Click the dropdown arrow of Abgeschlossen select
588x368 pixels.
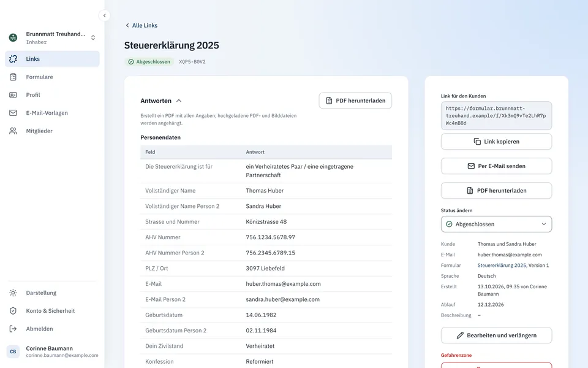click(x=544, y=224)
